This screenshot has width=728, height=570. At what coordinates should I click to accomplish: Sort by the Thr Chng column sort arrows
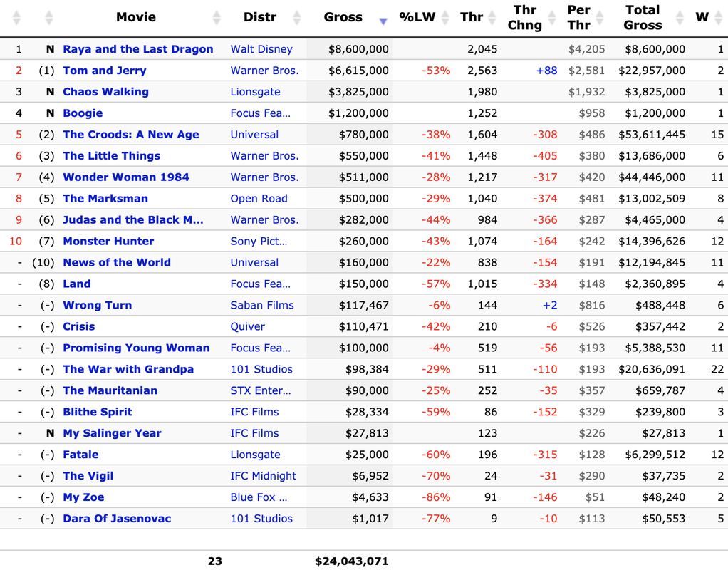click(552, 18)
